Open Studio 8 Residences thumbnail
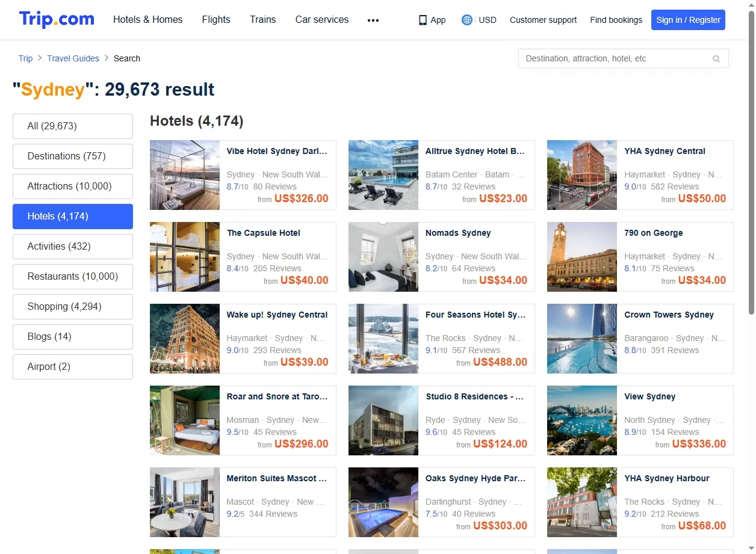The image size is (756, 554). tap(383, 420)
